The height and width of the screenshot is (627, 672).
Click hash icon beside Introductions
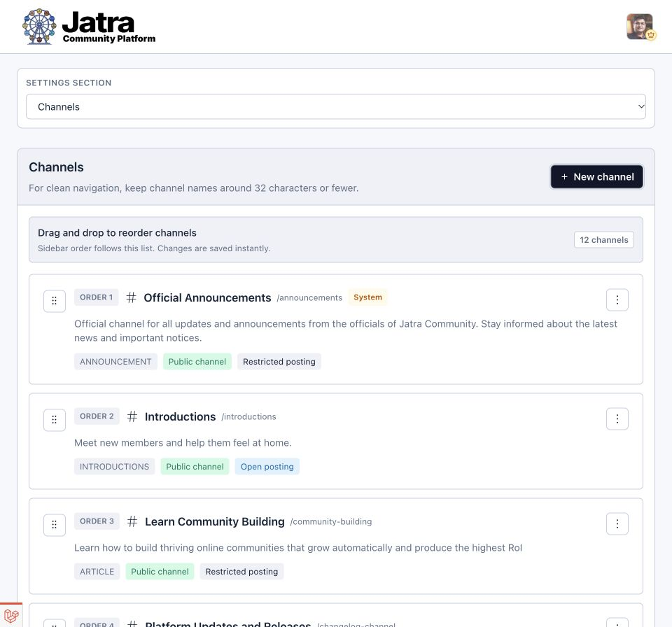pos(132,416)
